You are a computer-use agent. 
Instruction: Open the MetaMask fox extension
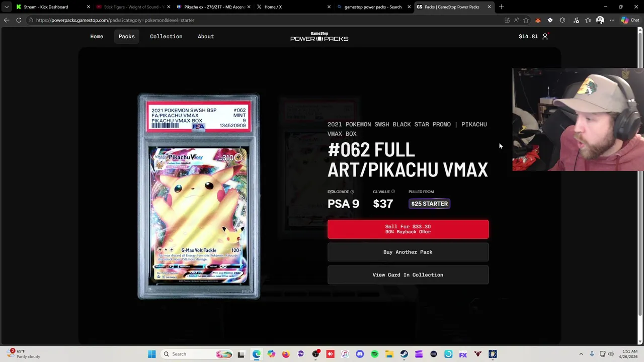coord(538,20)
